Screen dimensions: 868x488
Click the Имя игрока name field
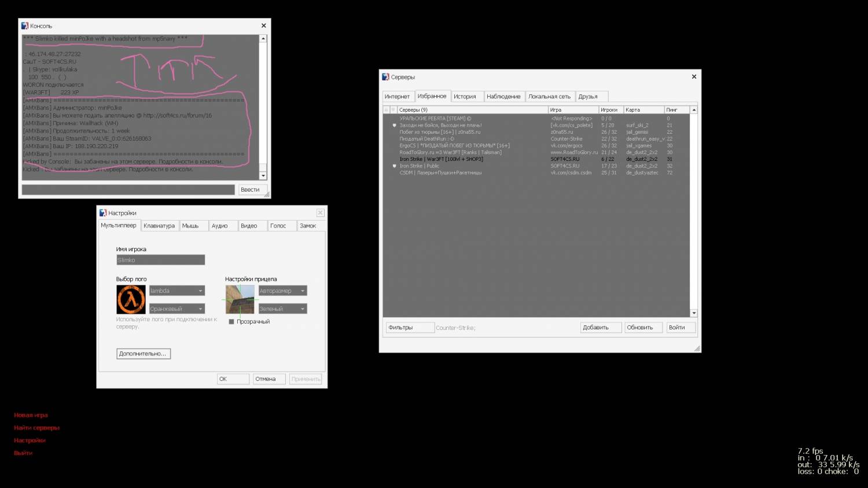[x=160, y=260]
